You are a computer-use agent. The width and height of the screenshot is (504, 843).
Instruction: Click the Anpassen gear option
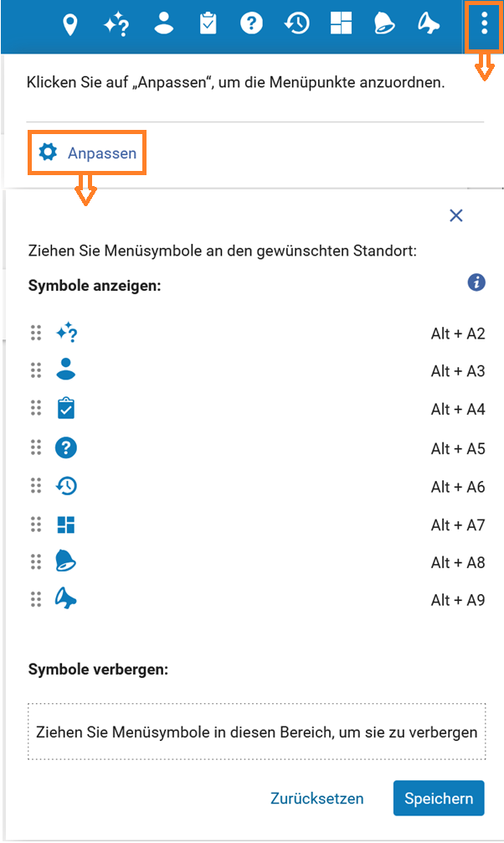click(x=87, y=153)
